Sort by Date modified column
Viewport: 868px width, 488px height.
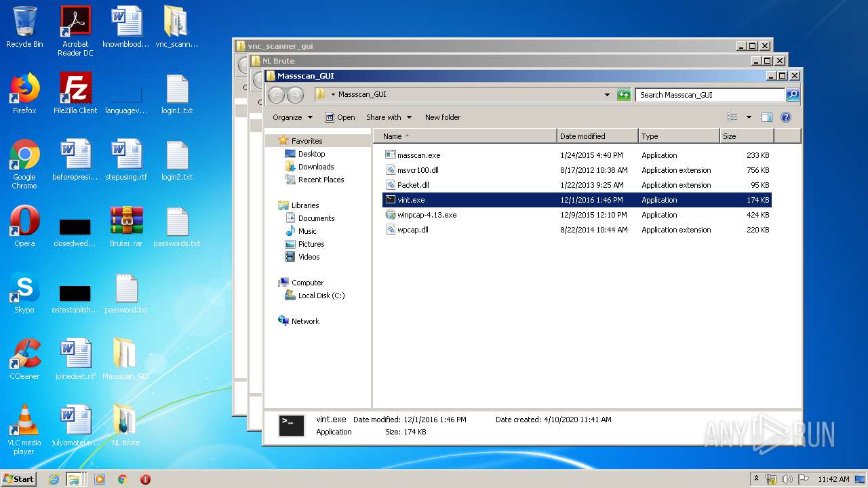pyautogui.click(x=597, y=136)
